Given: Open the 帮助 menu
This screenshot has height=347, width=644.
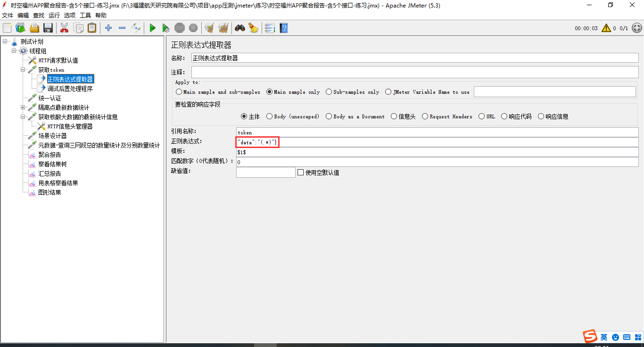Looking at the screenshot, I should pyautogui.click(x=101, y=15).
